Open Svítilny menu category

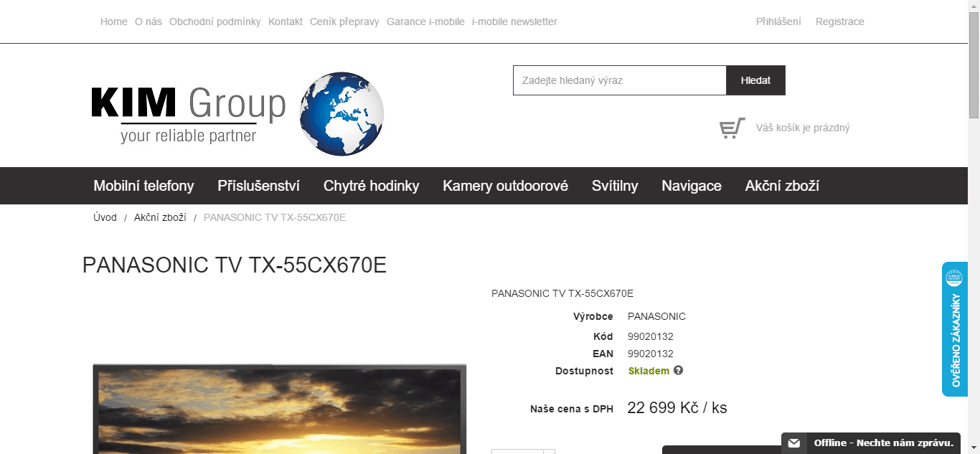pos(615,186)
